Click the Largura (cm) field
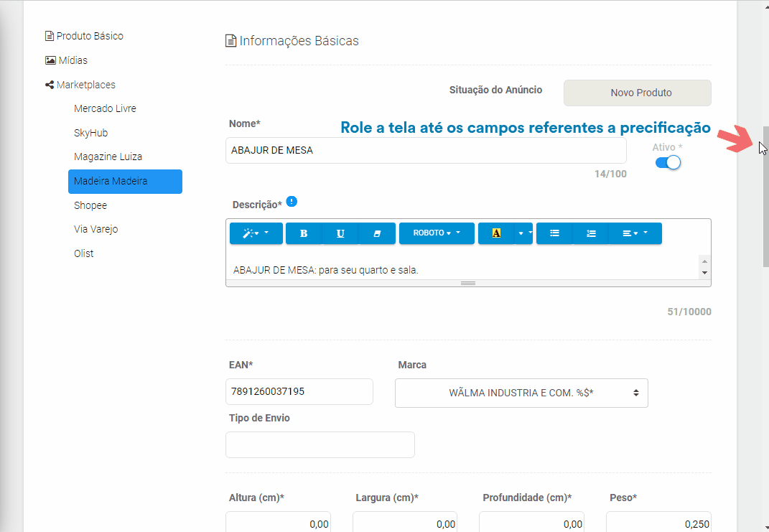 [405, 522]
